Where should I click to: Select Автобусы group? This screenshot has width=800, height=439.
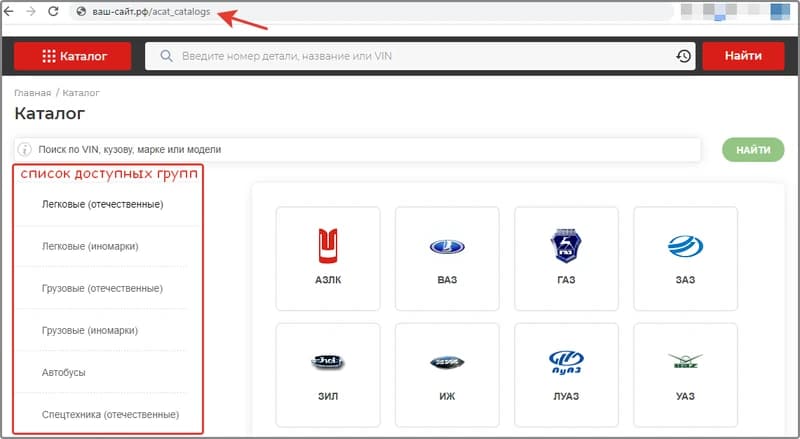(x=64, y=372)
